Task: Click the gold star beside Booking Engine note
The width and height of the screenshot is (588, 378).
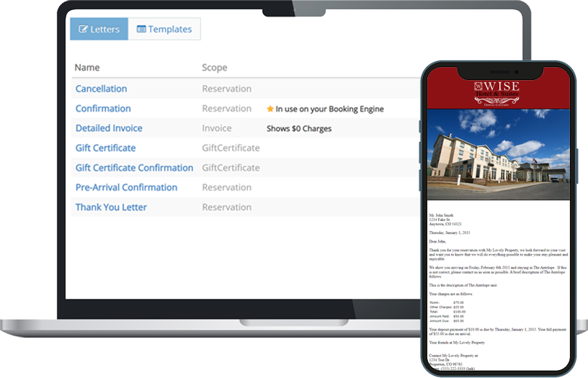Action: click(270, 109)
